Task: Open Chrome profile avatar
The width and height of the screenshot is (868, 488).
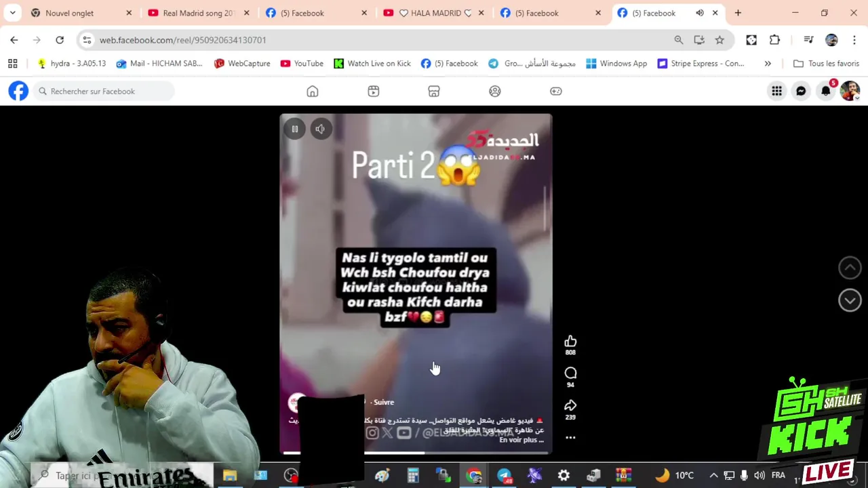Action: point(831,40)
